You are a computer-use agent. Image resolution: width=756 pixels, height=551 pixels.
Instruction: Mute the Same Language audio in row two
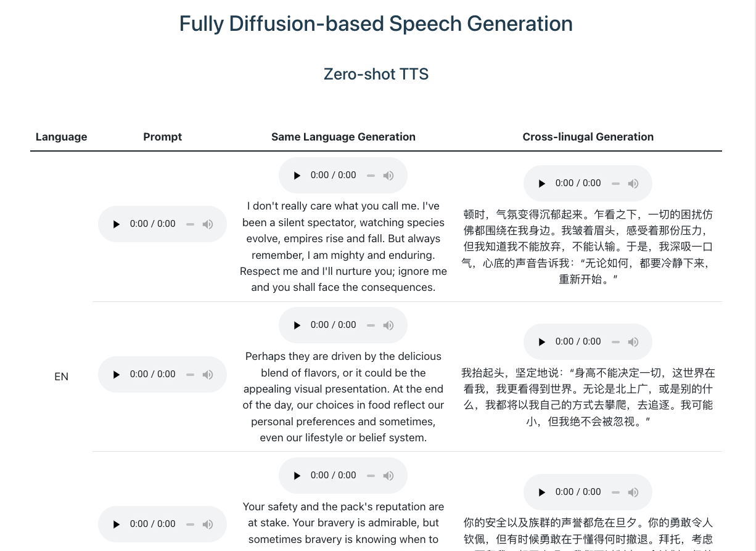(x=388, y=325)
